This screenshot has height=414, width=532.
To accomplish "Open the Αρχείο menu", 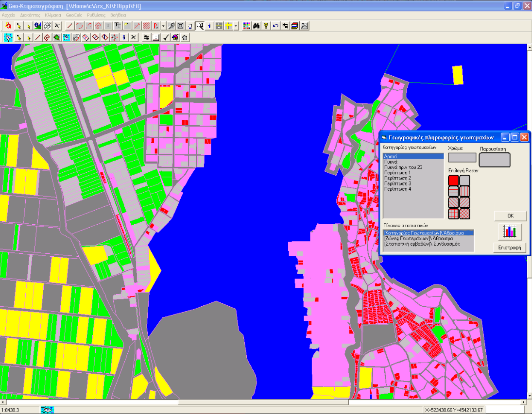I will click(9, 15).
